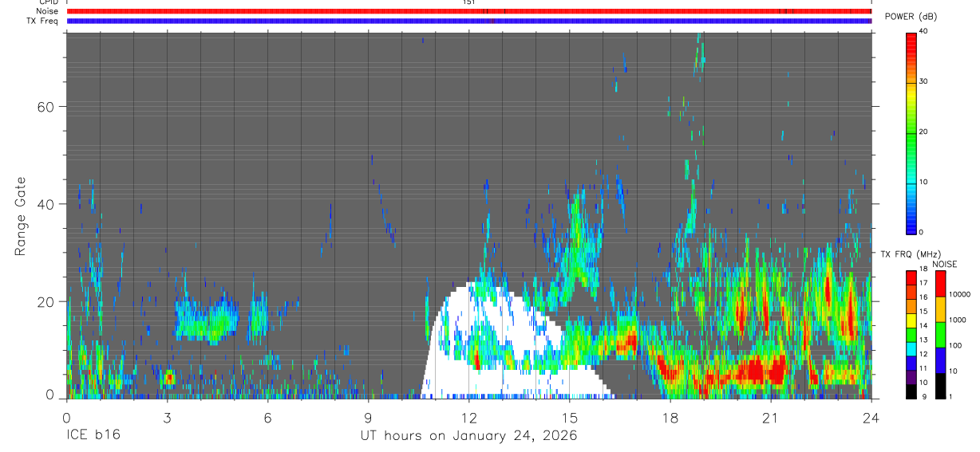This screenshot has height=452, width=980.
Task: Click the 1 label on NOISE scale
Action: [x=950, y=397]
